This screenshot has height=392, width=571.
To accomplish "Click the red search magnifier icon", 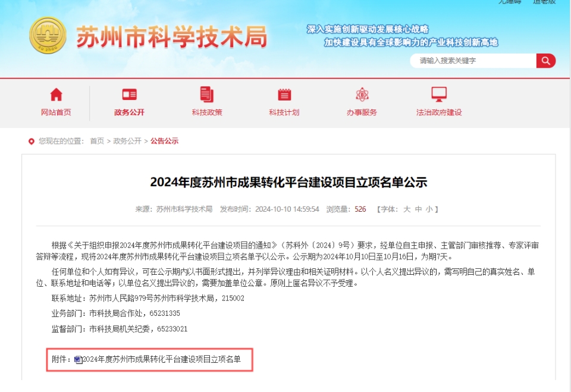I will point(545,61).
